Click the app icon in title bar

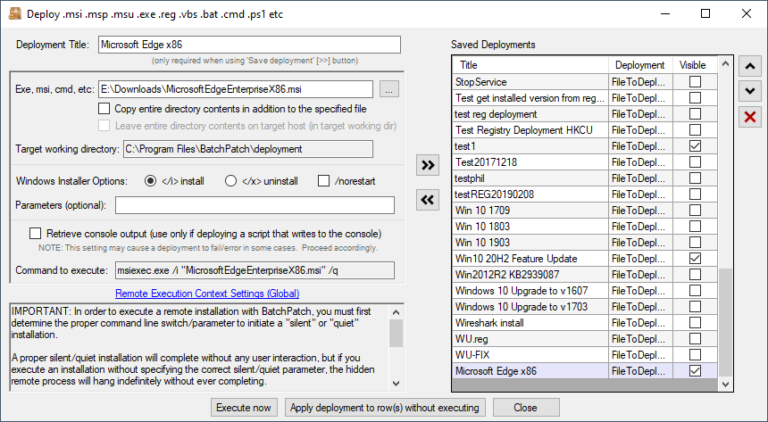click(14, 14)
